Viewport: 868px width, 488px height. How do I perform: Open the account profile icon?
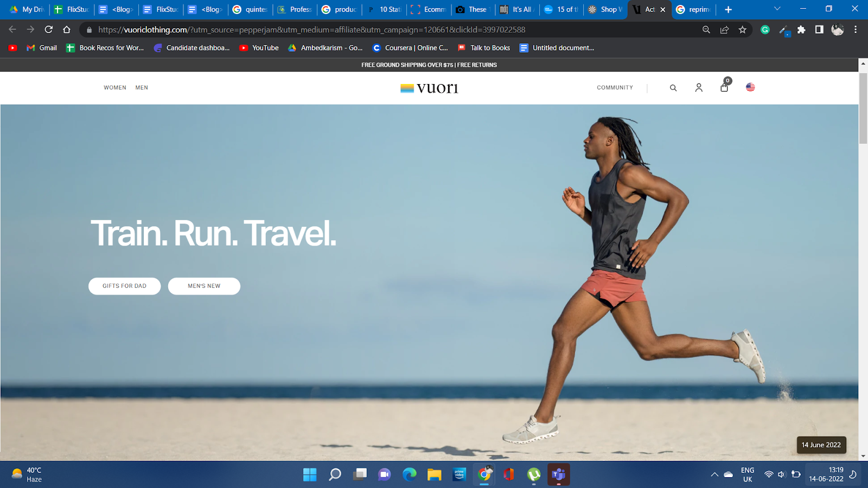(699, 87)
